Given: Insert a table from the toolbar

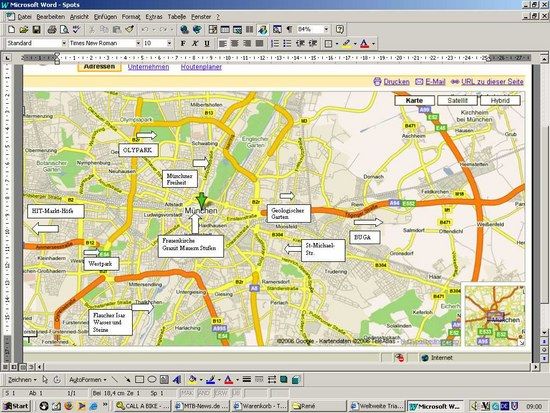Looking at the screenshot, I should click(225, 29).
